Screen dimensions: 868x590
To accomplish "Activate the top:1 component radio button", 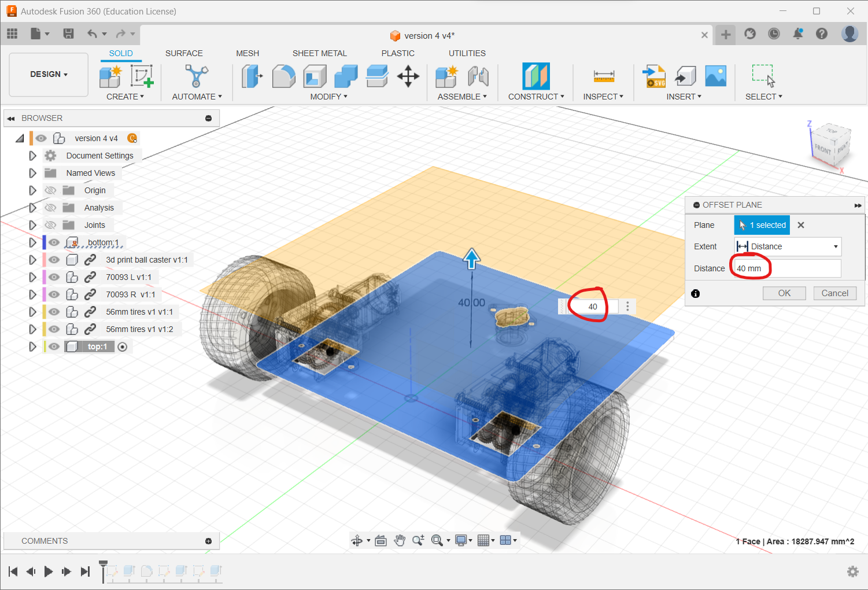I will pos(123,346).
